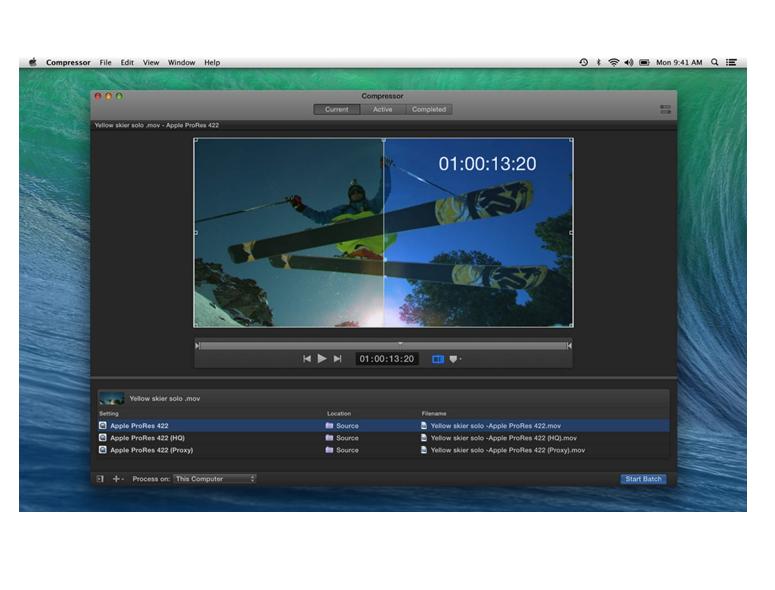Open Notification Center icon

(x=731, y=62)
